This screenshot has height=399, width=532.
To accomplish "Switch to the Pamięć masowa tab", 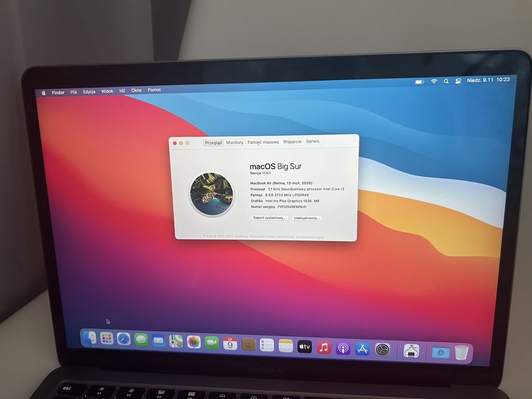I will tap(263, 142).
